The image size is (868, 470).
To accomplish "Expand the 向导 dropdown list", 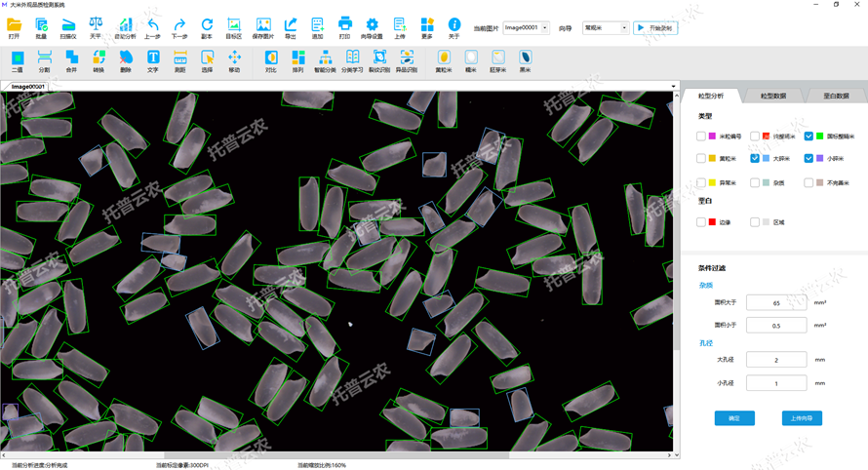I will pyautogui.click(x=624, y=28).
